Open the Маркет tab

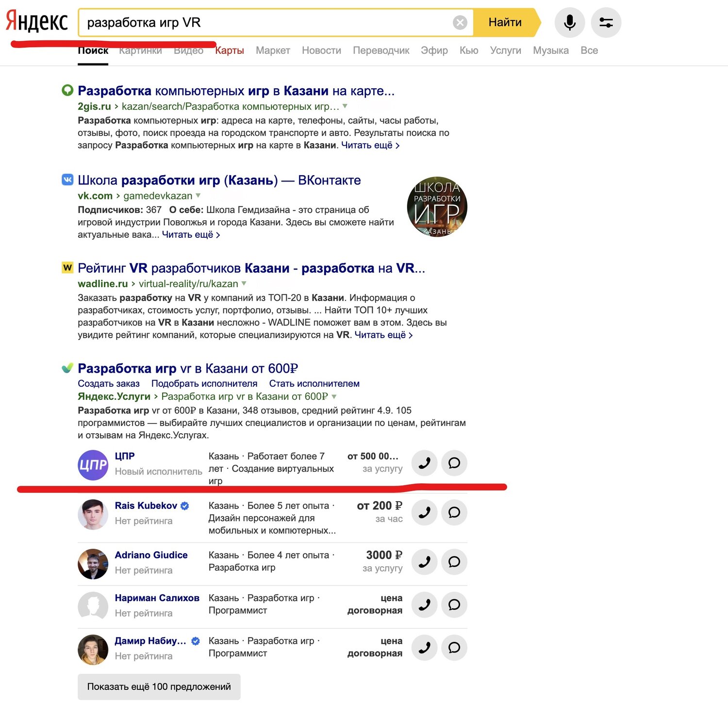pos(273,50)
